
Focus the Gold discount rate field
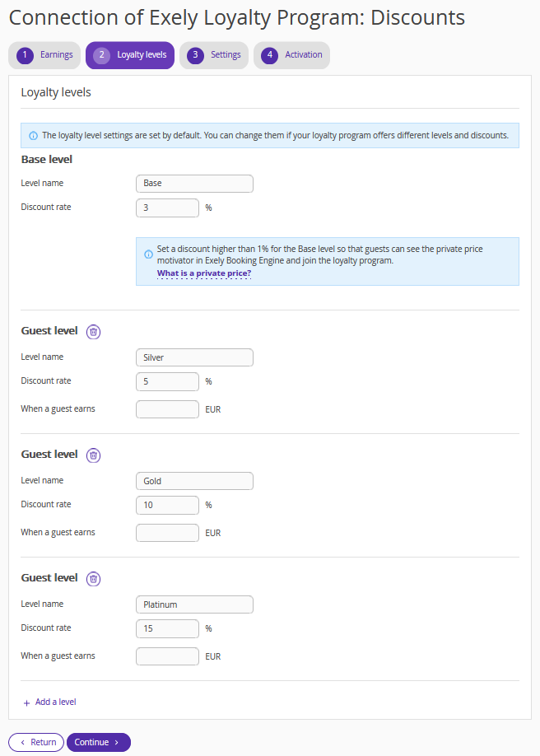pyautogui.click(x=167, y=506)
